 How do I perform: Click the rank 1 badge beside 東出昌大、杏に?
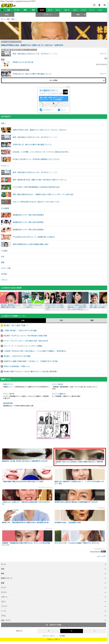pyautogui.click(x=2, y=325)
